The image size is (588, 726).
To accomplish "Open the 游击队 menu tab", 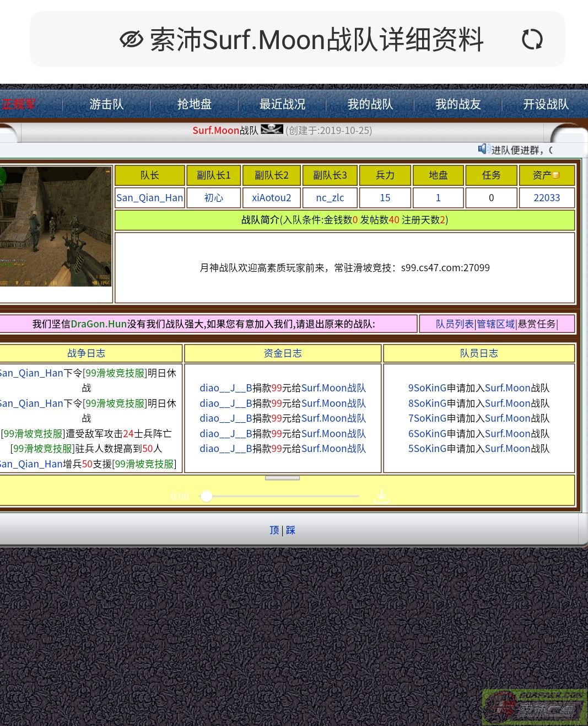I will coord(106,104).
